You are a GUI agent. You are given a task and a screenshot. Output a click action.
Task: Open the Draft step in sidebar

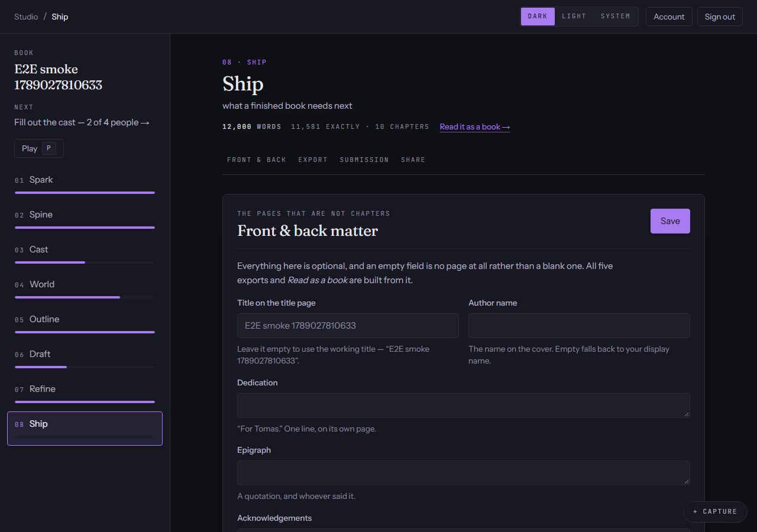point(85,358)
